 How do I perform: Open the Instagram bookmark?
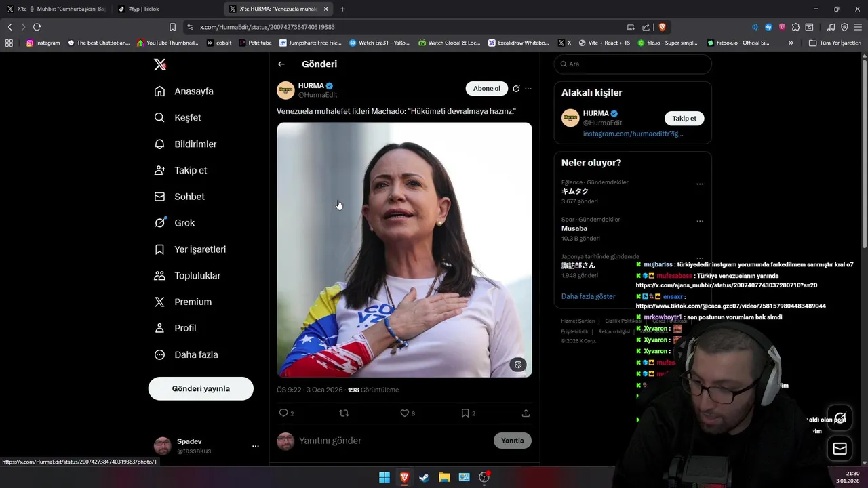tap(43, 43)
